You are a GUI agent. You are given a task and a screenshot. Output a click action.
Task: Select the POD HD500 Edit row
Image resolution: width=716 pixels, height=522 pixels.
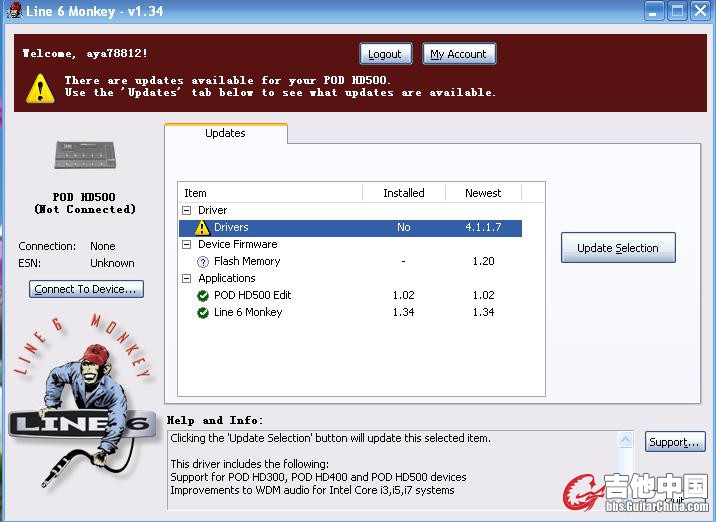(x=350, y=295)
